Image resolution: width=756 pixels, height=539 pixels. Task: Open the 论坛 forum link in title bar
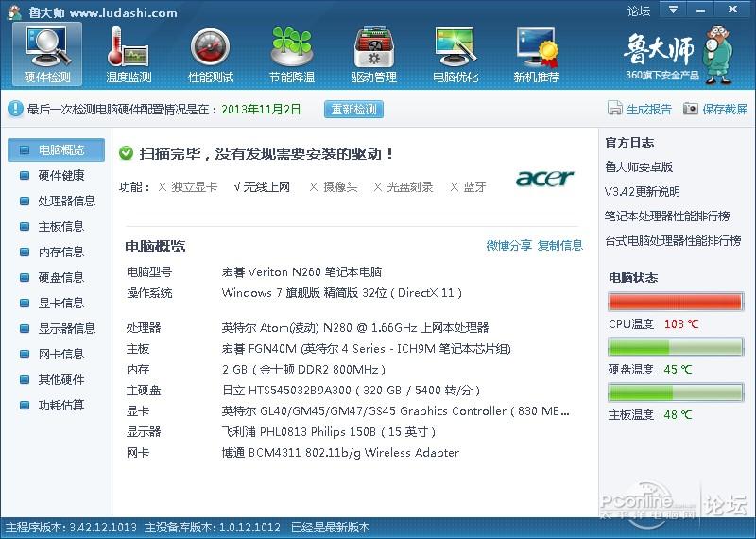639,10
